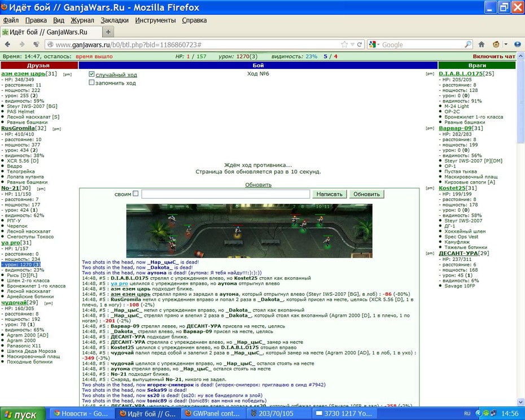The width and height of the screenshot is (525, 420).
Task: Open a new tab with plus button
Action: pos(108,32)
